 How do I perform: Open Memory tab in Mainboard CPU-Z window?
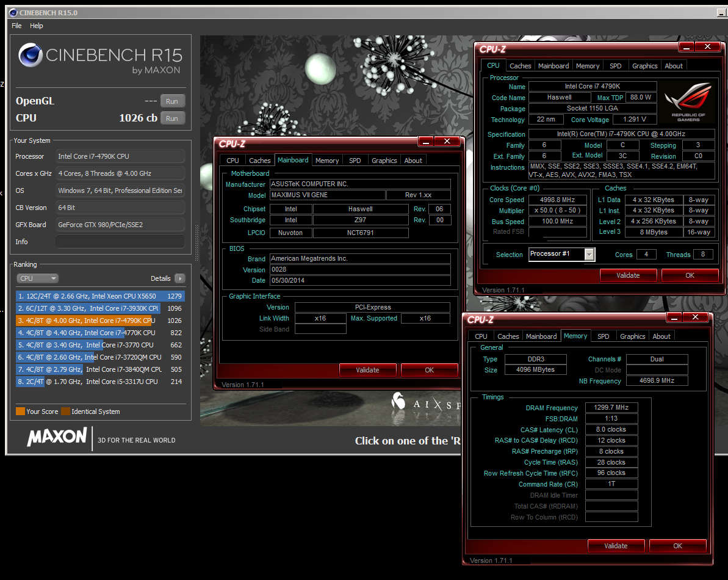[327, 160]
